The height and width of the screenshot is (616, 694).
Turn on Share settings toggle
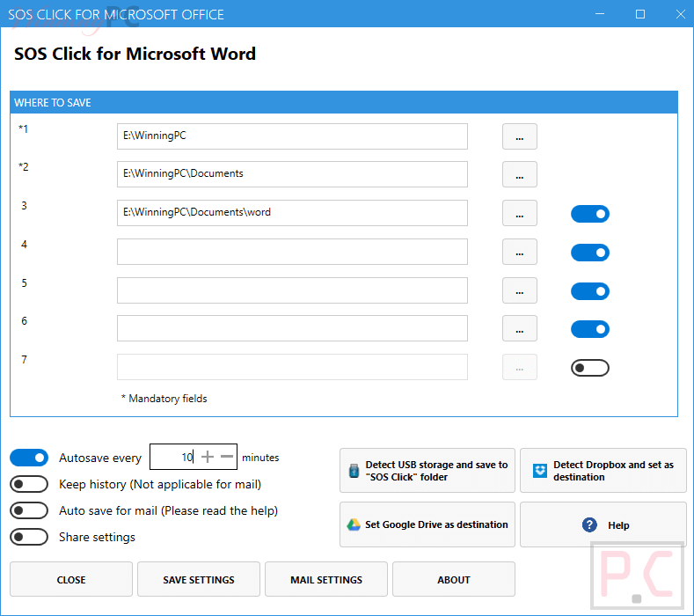click(29, 537)
